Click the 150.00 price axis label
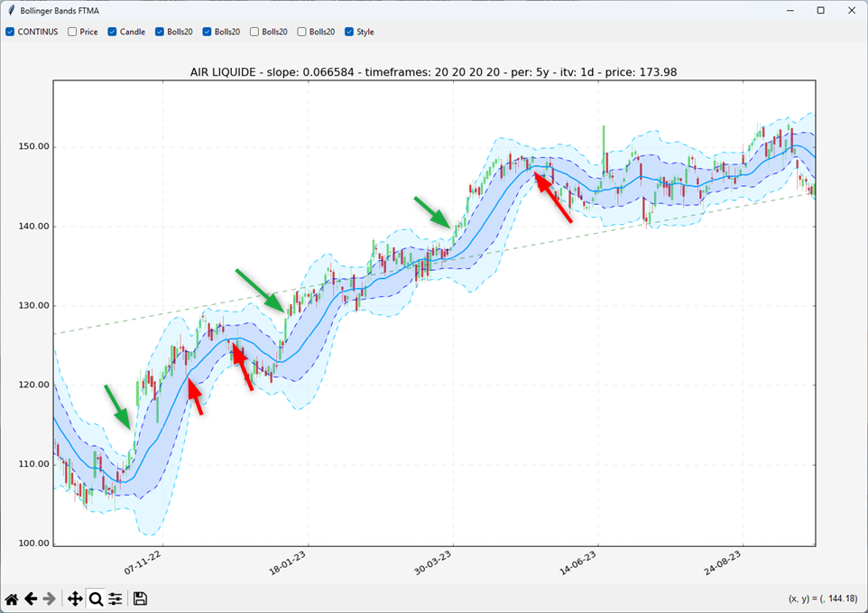Screen dimensions: 868x613 pos(32,147)
